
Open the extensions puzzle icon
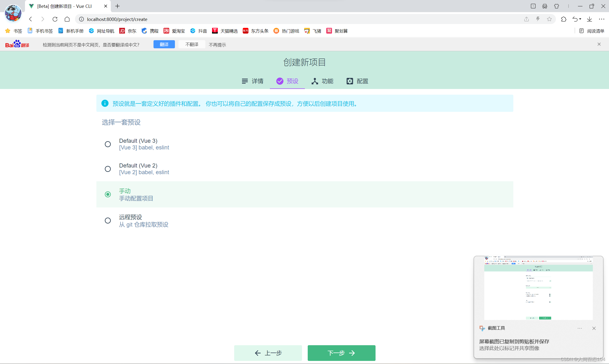(564, 19)
